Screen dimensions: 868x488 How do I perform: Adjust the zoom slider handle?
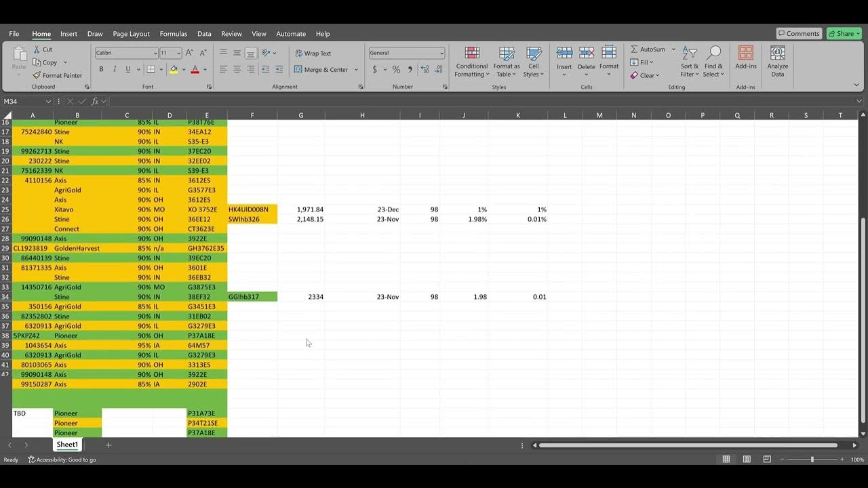pyautogui.click(x=812, y=460)
